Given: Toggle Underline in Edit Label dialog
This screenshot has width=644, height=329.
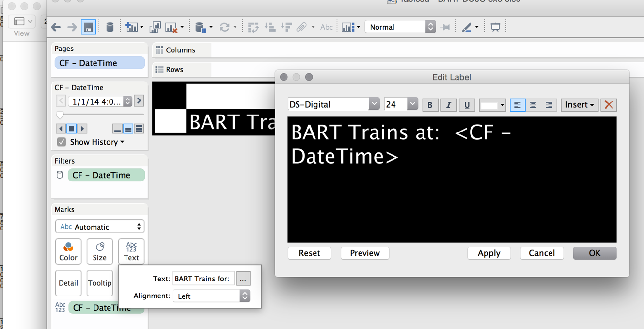Looking at the screenshot, I should [467, 105].
